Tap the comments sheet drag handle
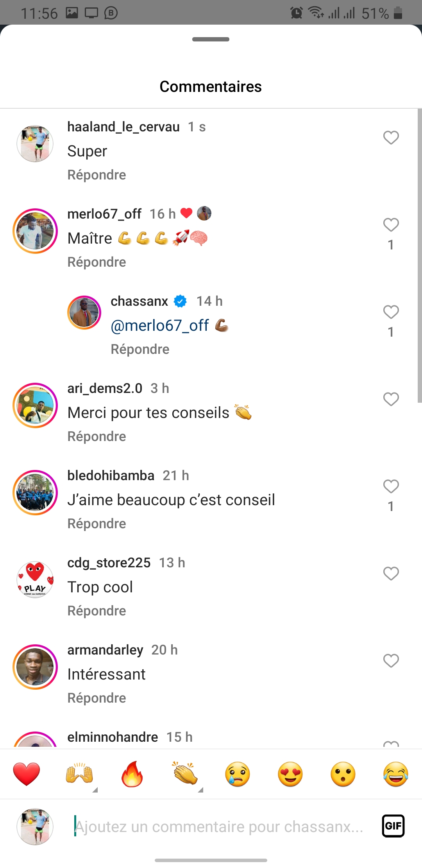Viewport: 422px width, 868px height. pyautogui.click(x=211, y=39)
